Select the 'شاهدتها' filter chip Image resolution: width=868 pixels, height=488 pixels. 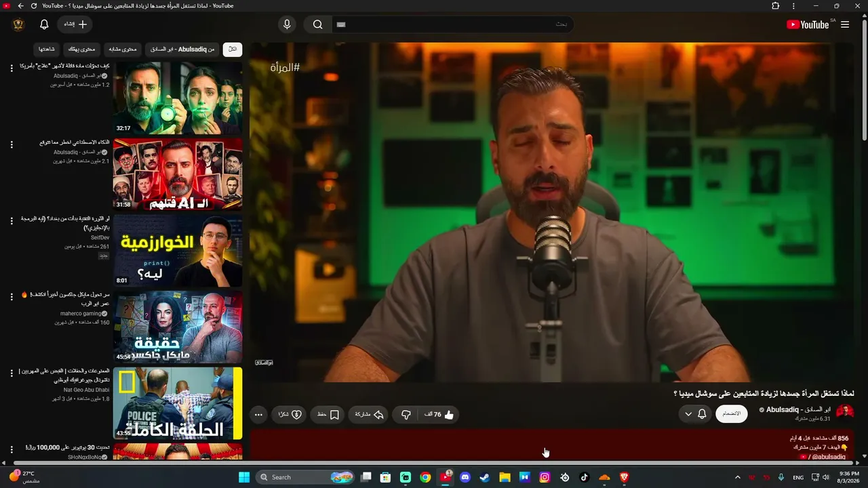(47, 49)
